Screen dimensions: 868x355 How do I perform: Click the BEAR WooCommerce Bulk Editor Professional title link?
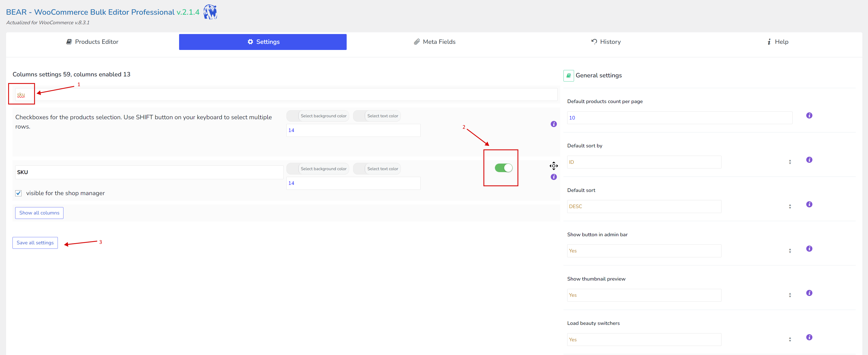coord(90,12)
